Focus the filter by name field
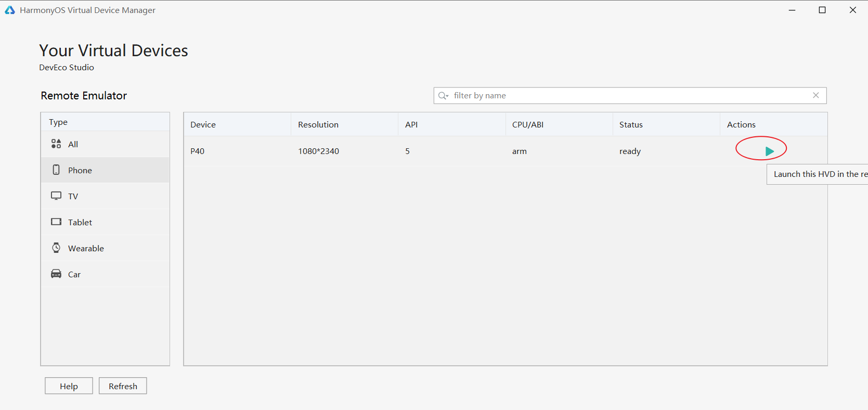Viewport: 868px width, 410px height. pyautogui.click(x=630, y=96)
